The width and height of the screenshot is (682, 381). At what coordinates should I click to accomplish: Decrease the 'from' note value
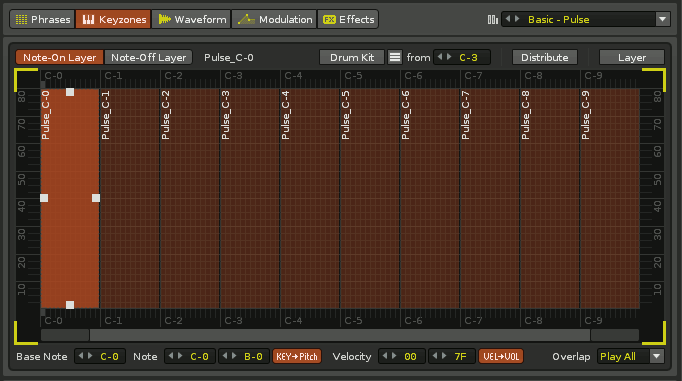pyautogui.click(x=440, y=57)
